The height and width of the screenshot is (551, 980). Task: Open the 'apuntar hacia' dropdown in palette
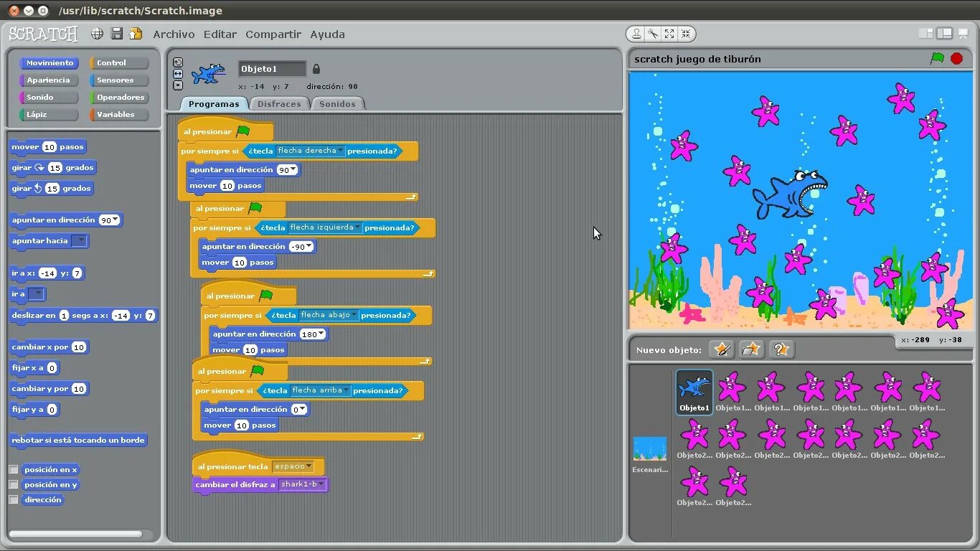click(80, 241)
